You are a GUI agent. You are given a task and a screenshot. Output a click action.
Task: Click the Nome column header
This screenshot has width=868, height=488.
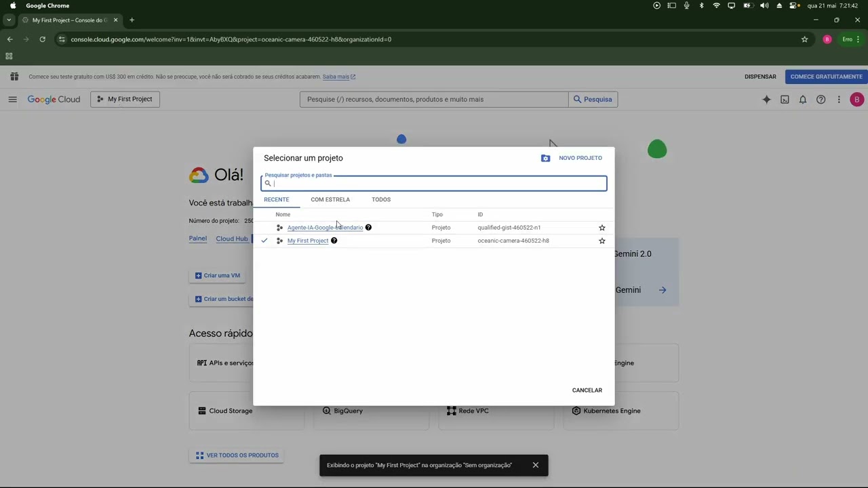pos(283,214)
